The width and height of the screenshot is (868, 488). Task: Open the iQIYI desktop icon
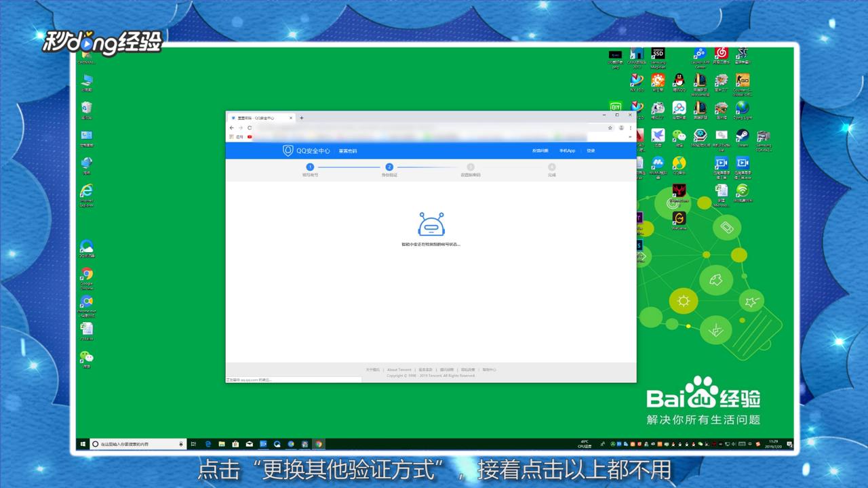point(615,107)
